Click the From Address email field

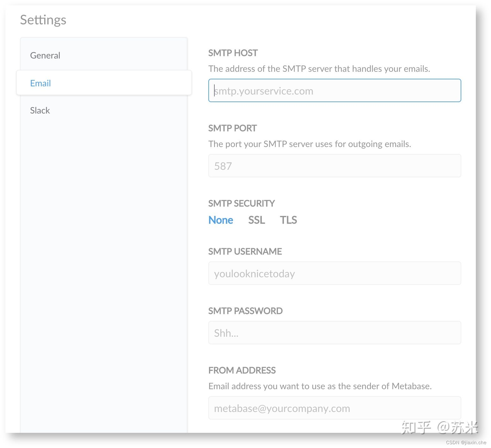click(334, 408)
